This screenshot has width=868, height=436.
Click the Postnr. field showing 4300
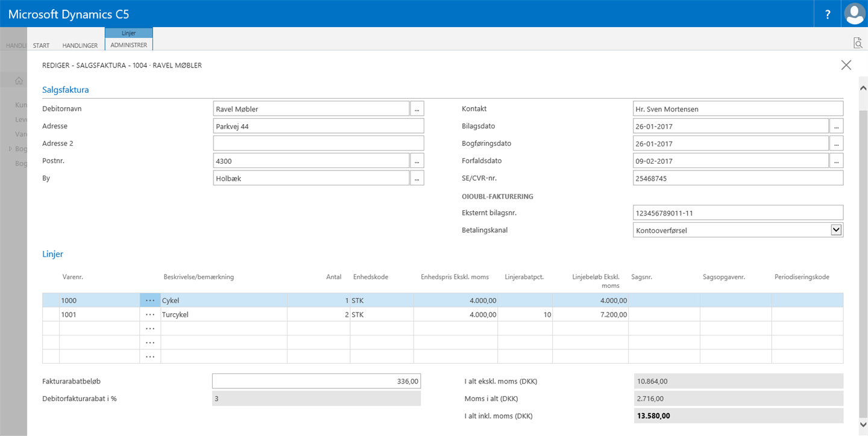[x=311, y=161]
